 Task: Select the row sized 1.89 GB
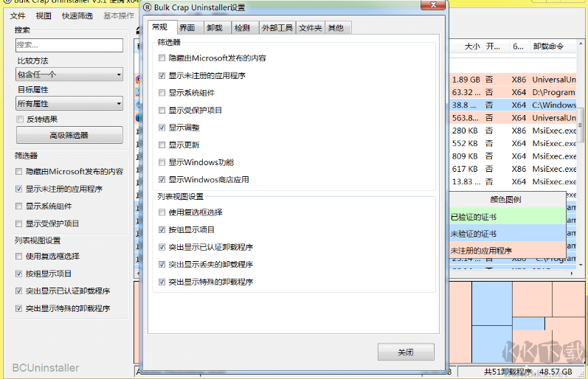coord(513,80)
